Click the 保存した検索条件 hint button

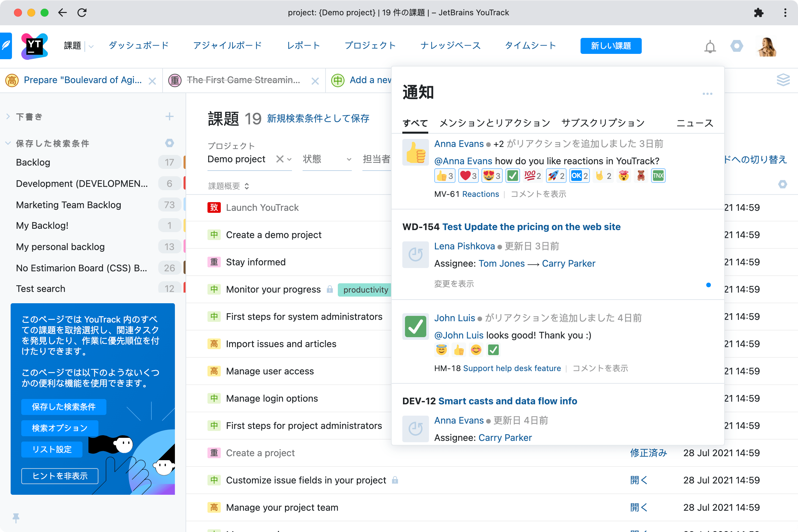[x=64, y=407]
